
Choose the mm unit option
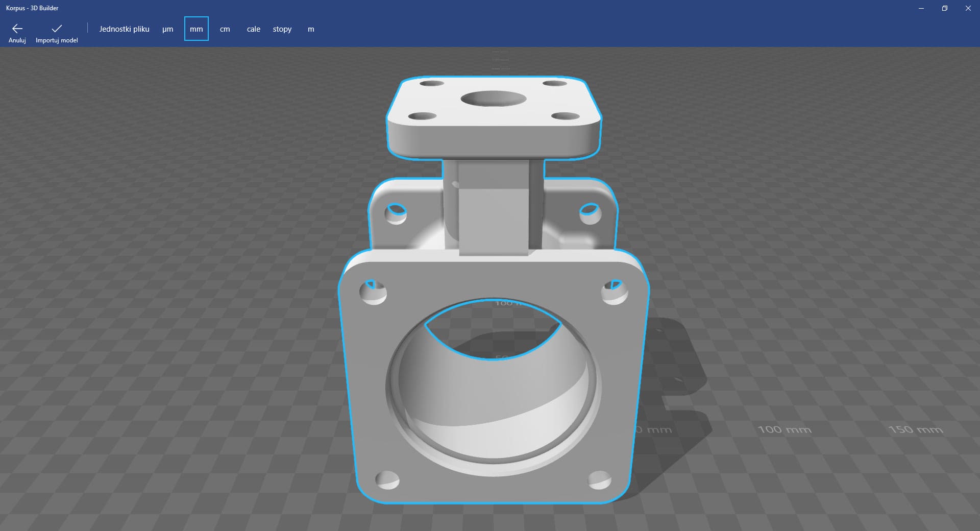[x=196, y=29]
